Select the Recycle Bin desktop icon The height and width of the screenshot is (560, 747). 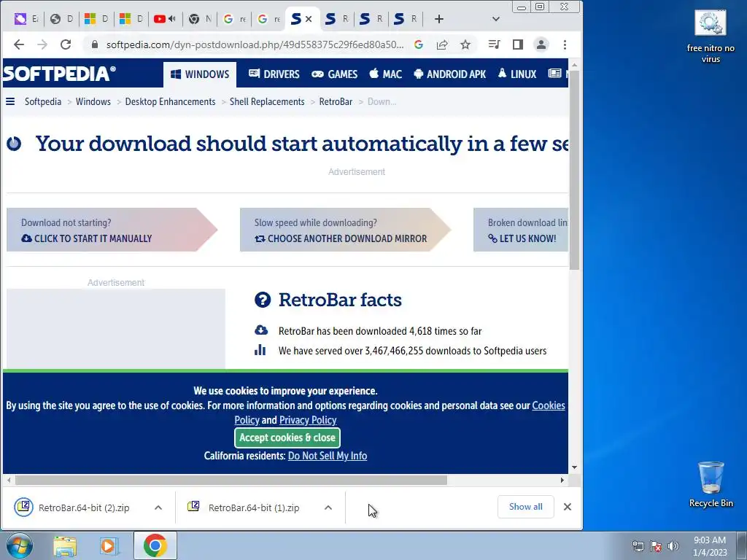pos(711,484)
